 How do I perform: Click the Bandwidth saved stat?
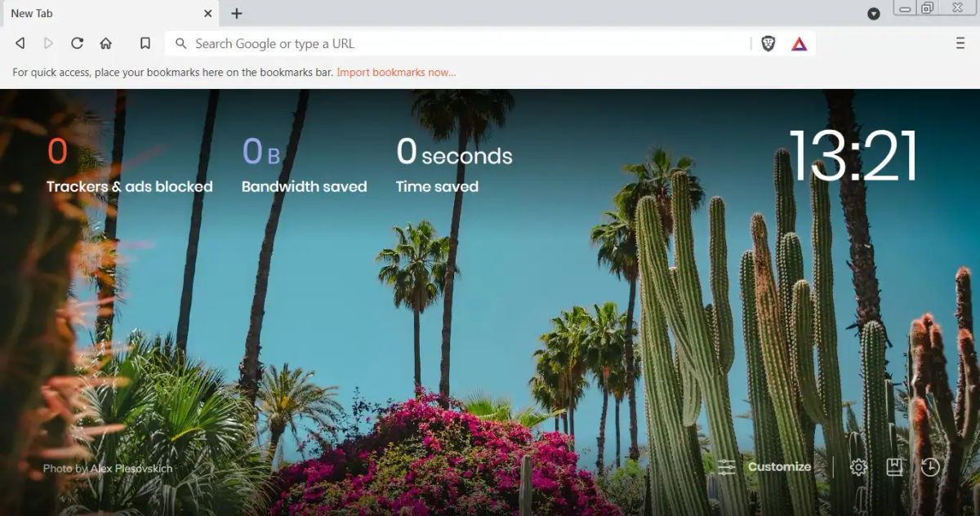[x=304, y=167]
